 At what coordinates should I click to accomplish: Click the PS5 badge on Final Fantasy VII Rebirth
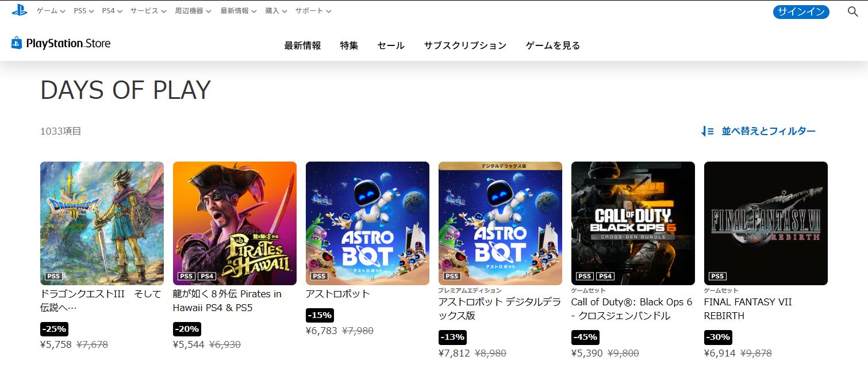(717, 276)
